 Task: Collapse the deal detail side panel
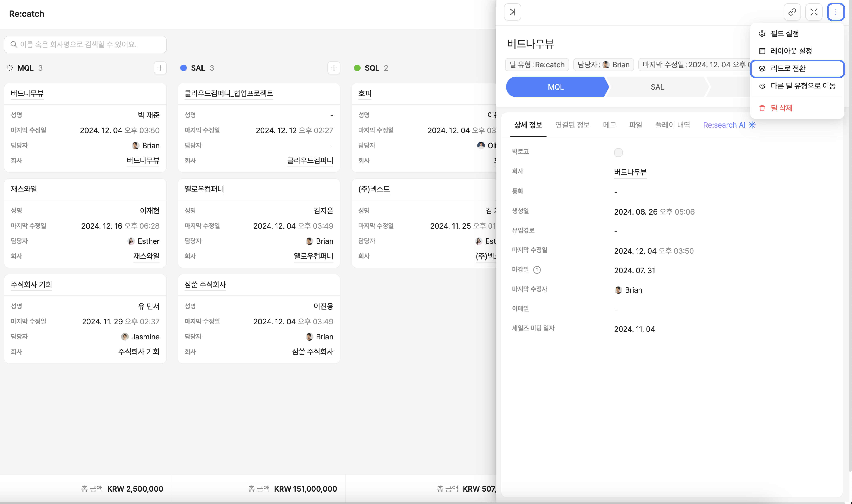[512, 12]
